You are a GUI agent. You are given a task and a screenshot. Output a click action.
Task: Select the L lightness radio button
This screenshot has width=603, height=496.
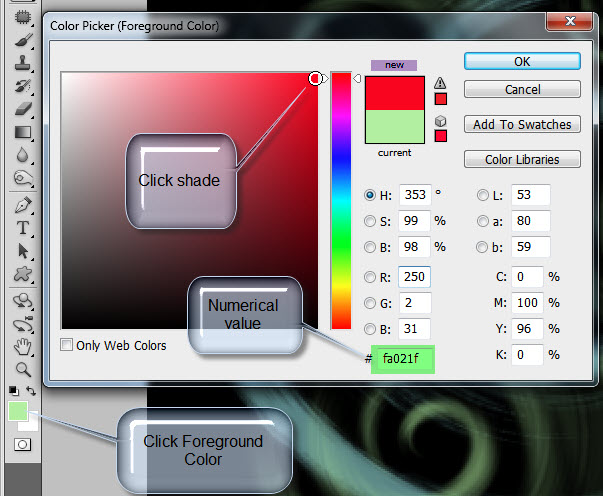[x=483, y=195]
